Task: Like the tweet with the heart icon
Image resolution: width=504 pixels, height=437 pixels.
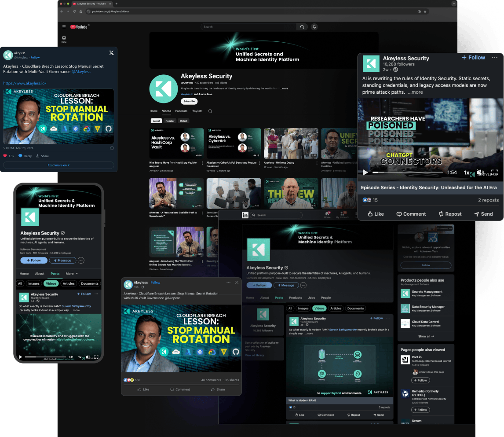Action: [5, 156]
